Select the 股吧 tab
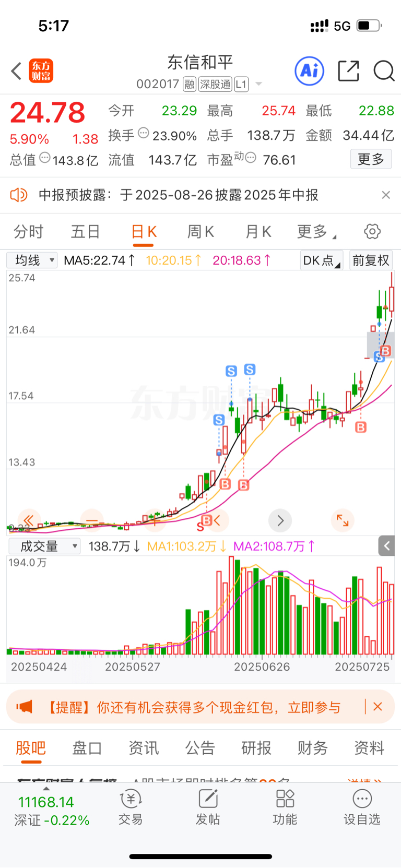 [x=31, y=748]
